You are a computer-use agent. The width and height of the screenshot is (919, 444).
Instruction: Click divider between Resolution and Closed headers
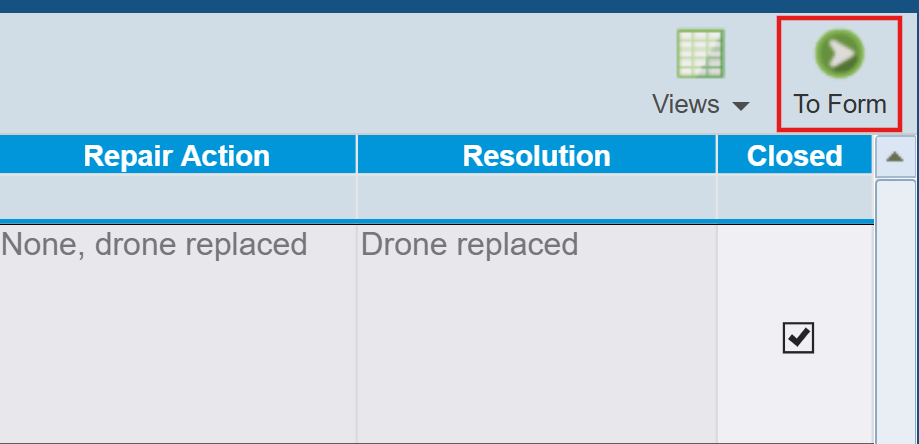point(716,156)
